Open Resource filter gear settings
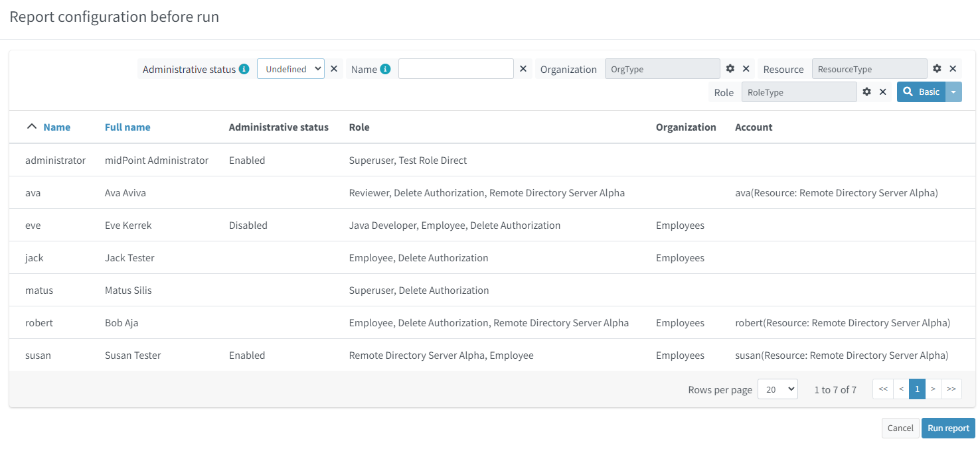Viewport: 980px width, 449px height. coord(937,69)
